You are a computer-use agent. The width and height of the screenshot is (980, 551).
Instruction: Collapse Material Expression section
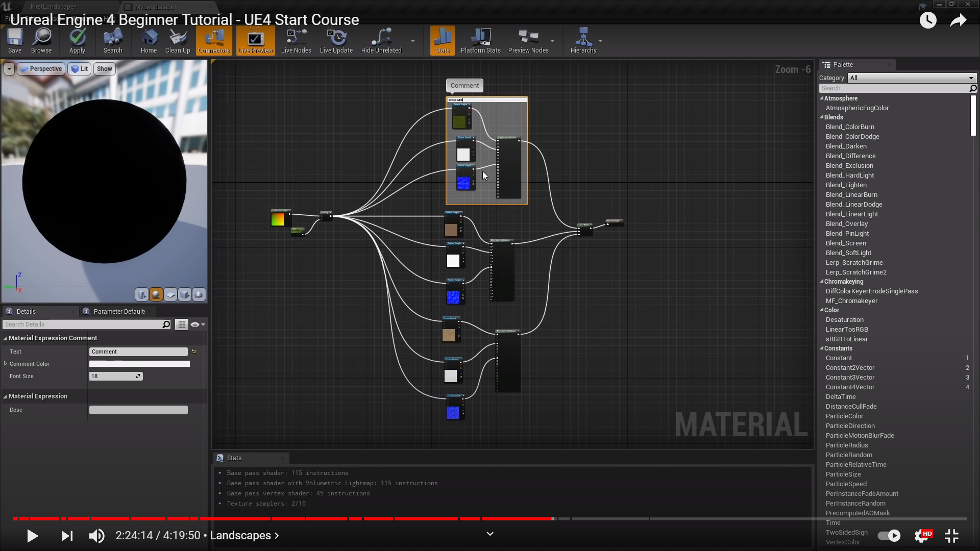click(x=5, y=396)
